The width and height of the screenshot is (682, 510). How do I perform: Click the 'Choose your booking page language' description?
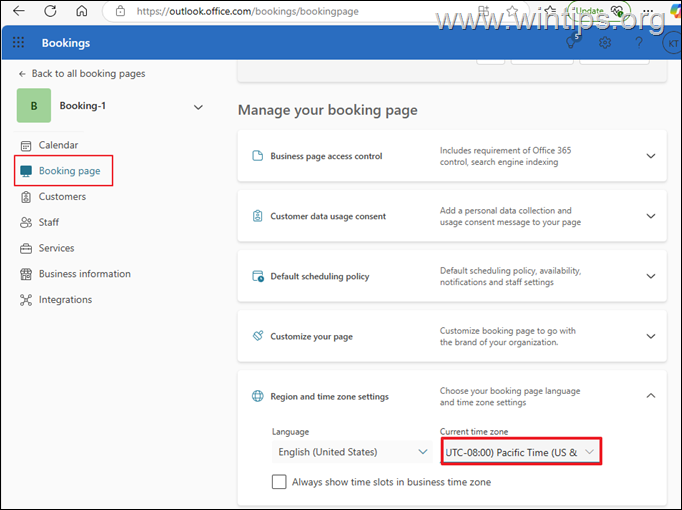tap(510, 396)
